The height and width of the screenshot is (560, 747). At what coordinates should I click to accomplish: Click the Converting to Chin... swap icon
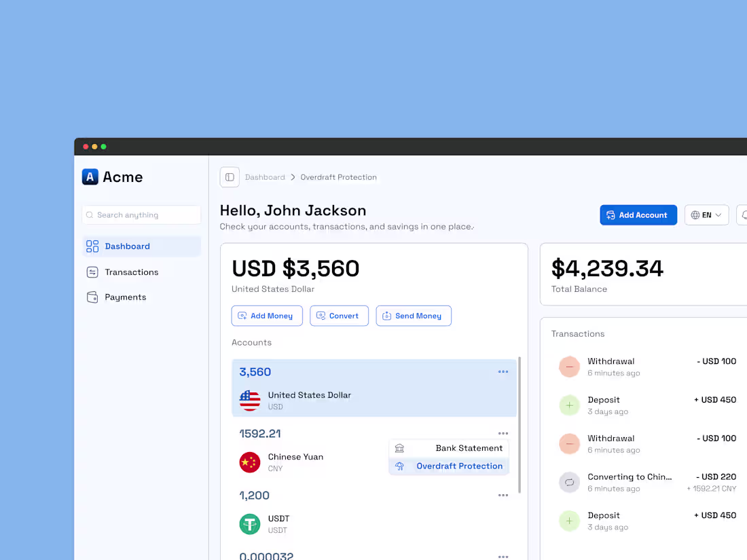[569, 483]
